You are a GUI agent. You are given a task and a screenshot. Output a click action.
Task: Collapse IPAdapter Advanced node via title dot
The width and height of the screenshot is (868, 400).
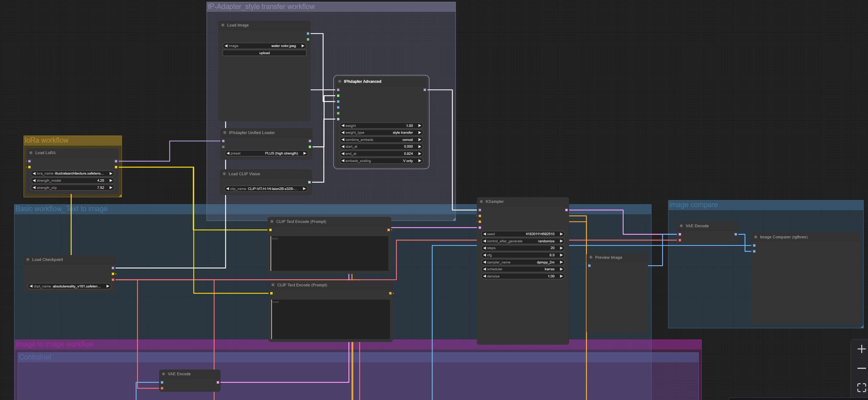pyautogui.click(x=340, y=81)
